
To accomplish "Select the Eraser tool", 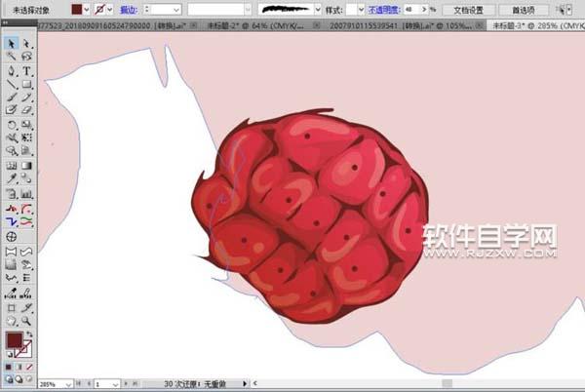I will pyautogui.click(x=26, y=110).
